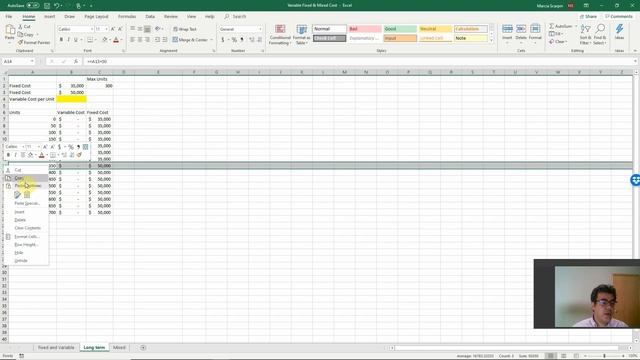The height and width of the screenshot is (360, 640).
Task: Click the new sheet plus icon
Action: tap(143, 348)
